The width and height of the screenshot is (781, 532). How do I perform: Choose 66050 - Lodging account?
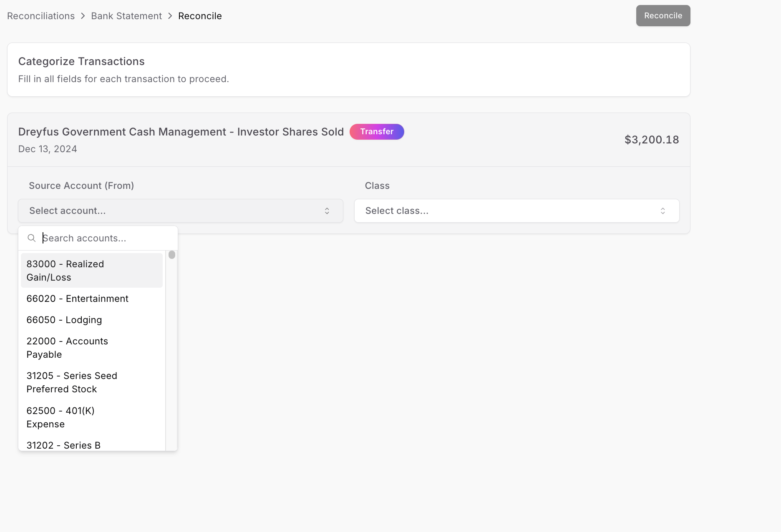[x=92, y=320]
